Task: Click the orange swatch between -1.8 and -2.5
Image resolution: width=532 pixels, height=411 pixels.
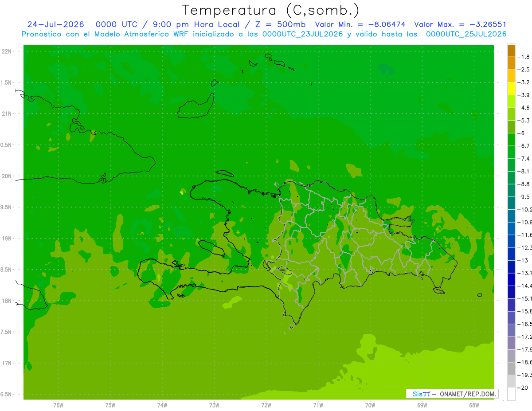Action: 511,63
